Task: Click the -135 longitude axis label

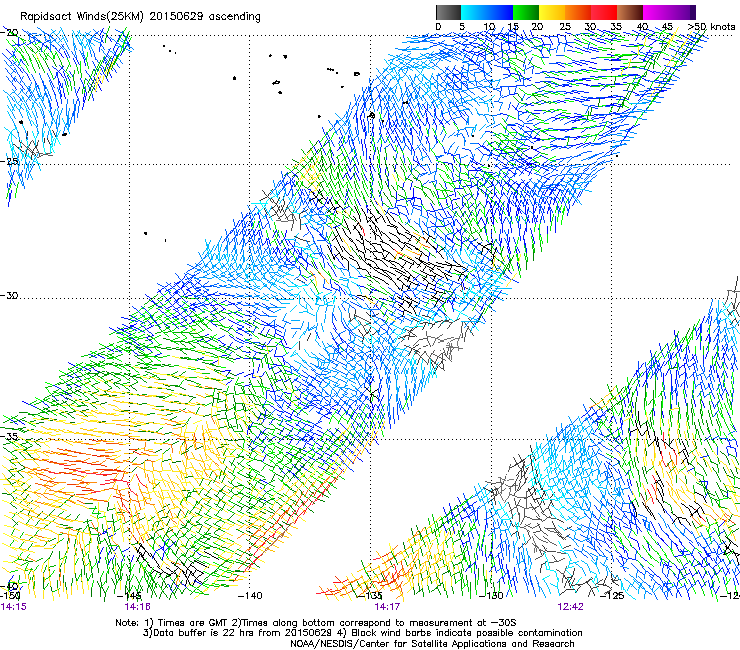Action: [x=370, y=596]
